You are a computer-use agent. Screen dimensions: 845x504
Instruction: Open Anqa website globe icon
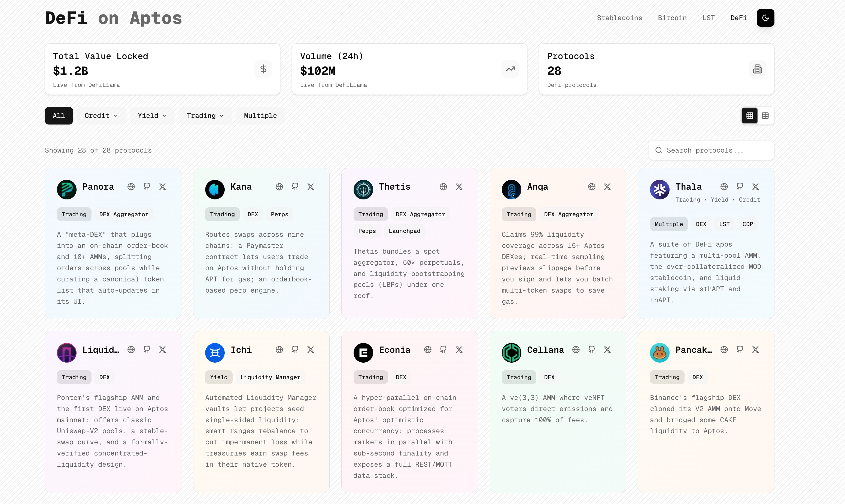591,187
